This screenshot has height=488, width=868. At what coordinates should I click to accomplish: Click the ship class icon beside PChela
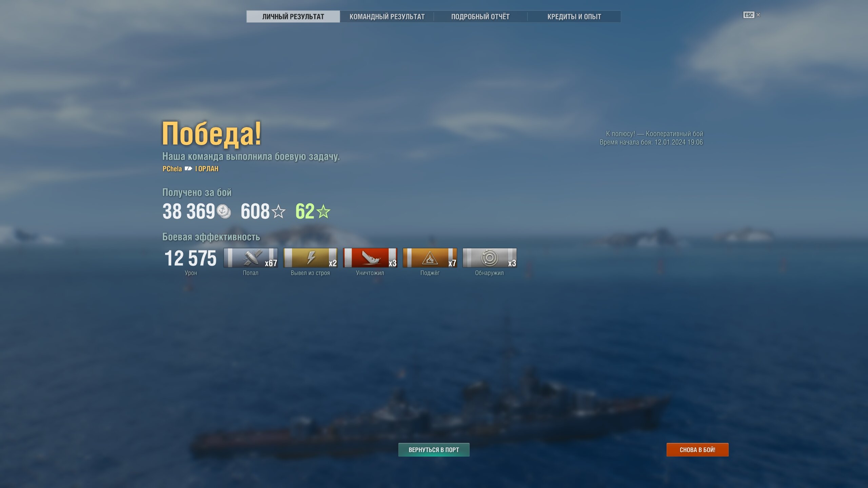(x=189, y=168)
